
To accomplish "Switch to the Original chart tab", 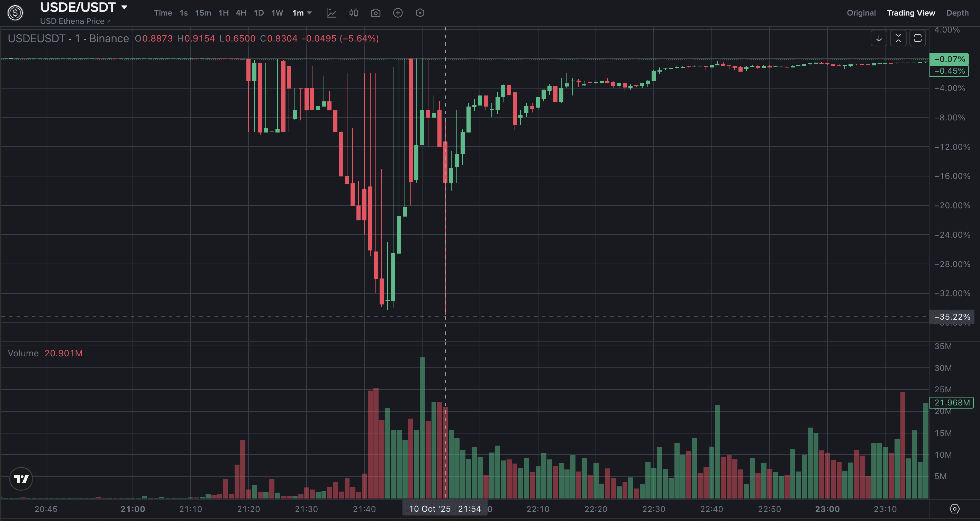I will (x=861, y=13).
